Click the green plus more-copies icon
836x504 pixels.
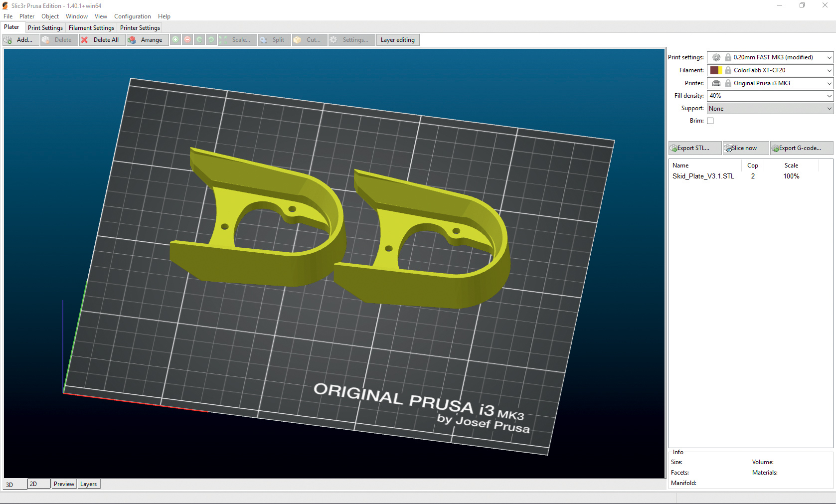(175, 40)
